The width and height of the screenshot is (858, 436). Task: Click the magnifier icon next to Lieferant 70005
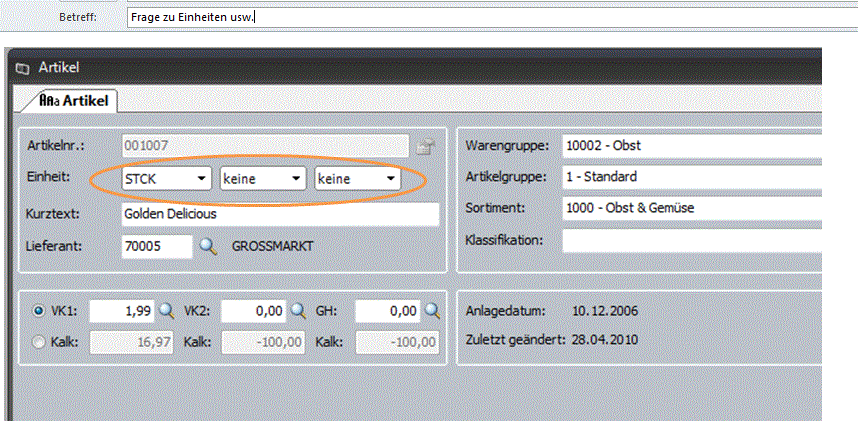point(208,246)
